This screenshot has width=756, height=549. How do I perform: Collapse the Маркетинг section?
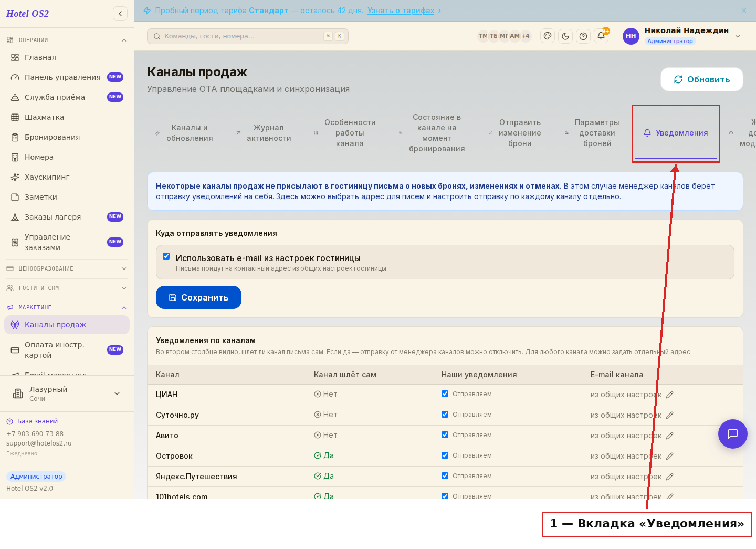tap(67, 307)
